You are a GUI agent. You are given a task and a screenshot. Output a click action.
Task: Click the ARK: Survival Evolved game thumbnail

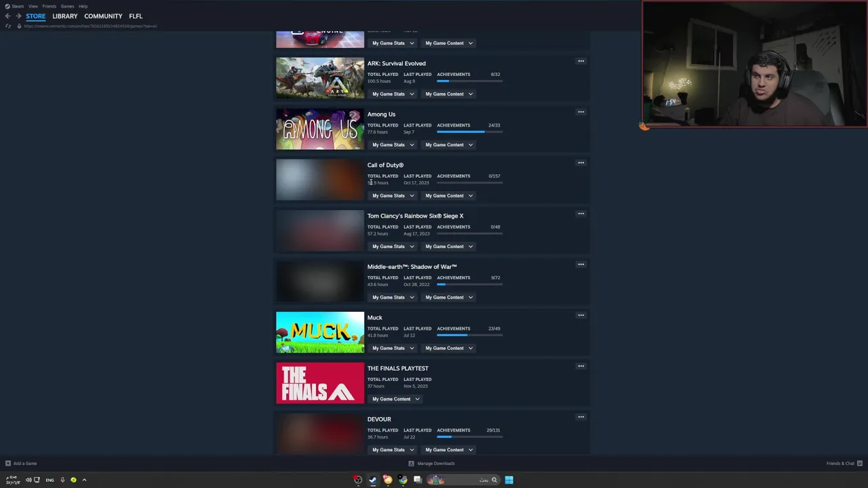[x=320, y=78]
